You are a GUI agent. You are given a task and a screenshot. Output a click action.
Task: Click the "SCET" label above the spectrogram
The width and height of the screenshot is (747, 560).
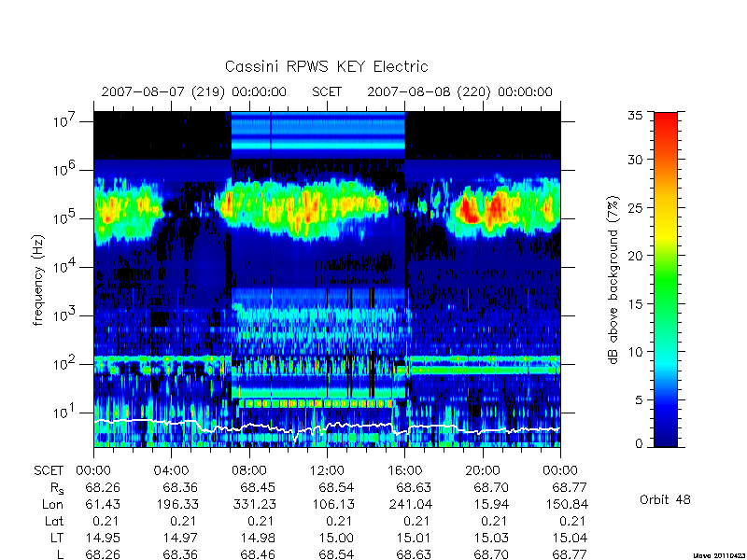[x=327, y=91]
